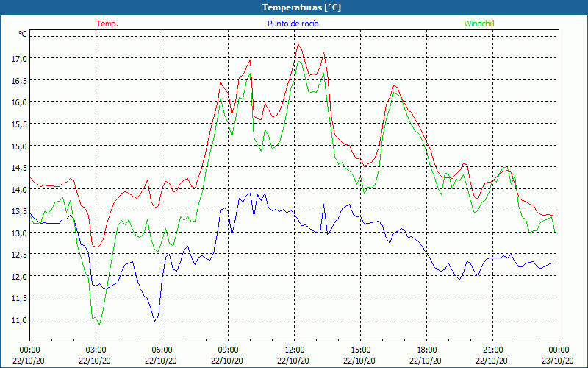This screenshot has height=368, width=588.
Task: Click the 14,0 y-axis value
Action: pos(20,189)
